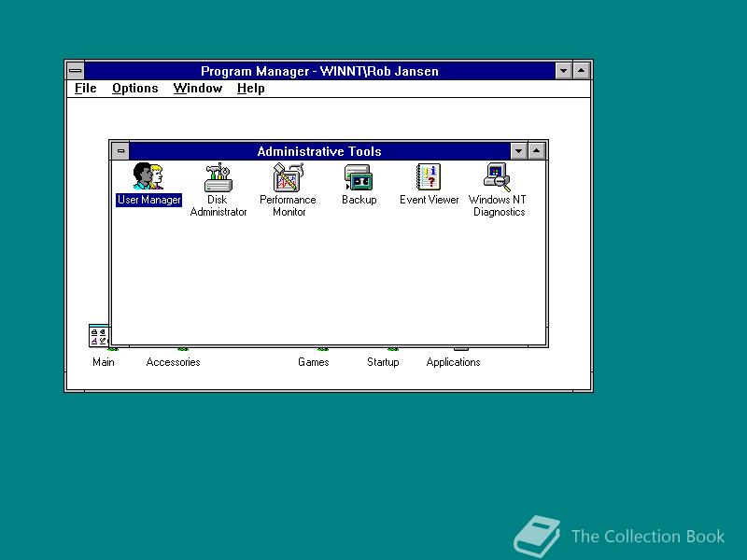Minimize the Administrative Tools window

pos(520,150)
